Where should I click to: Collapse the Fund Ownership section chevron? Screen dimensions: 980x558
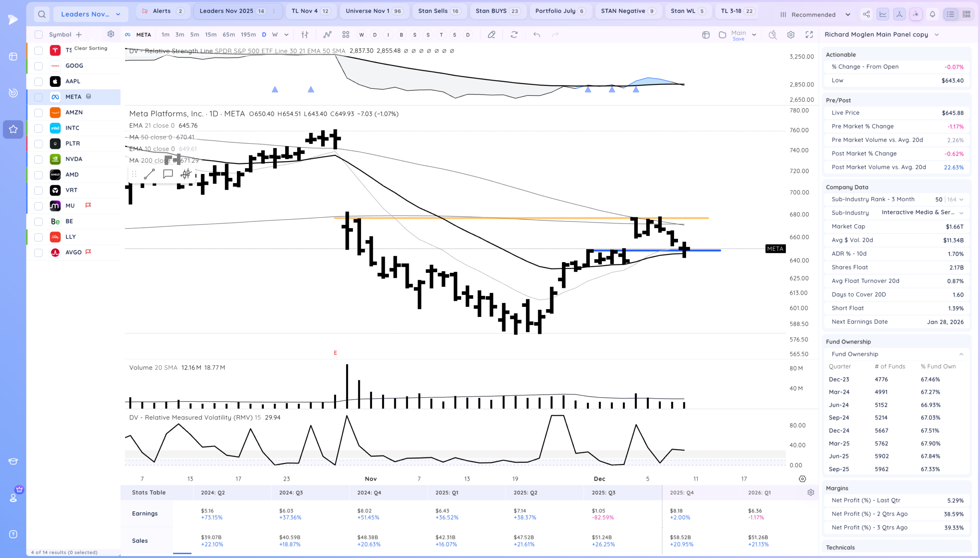click(x=961, y=354)
